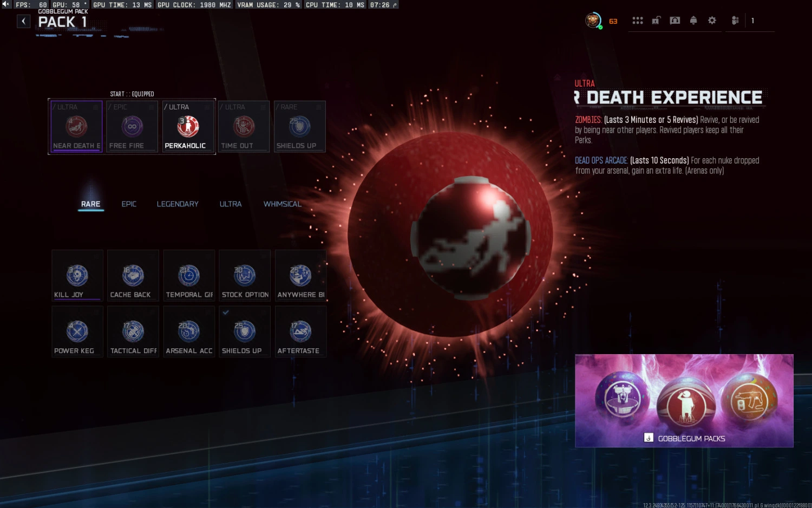The height and width of the screenshot is (508, 812).
Task: Toggle the checked Shields Up gobblegum
Action: point(245,332)
